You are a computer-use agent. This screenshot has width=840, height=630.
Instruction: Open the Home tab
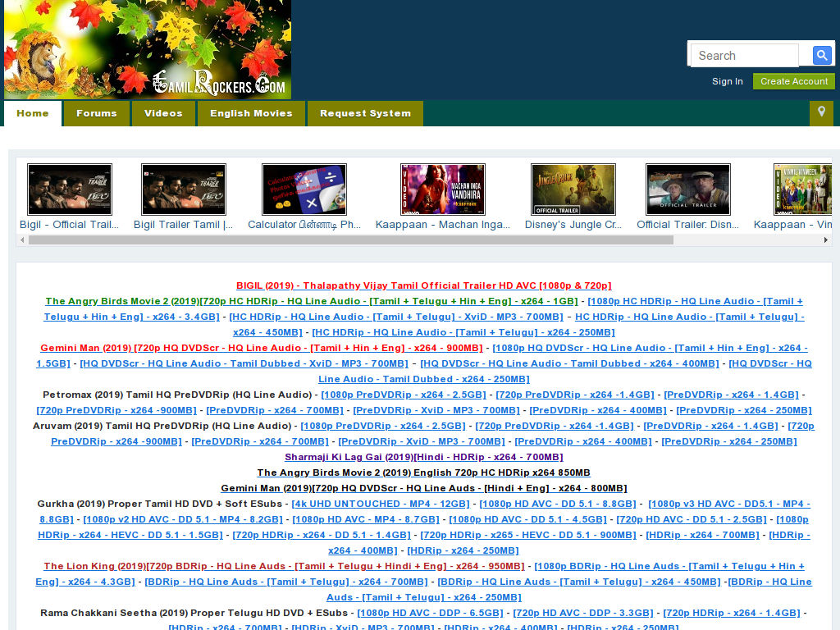tap(33, 113)
